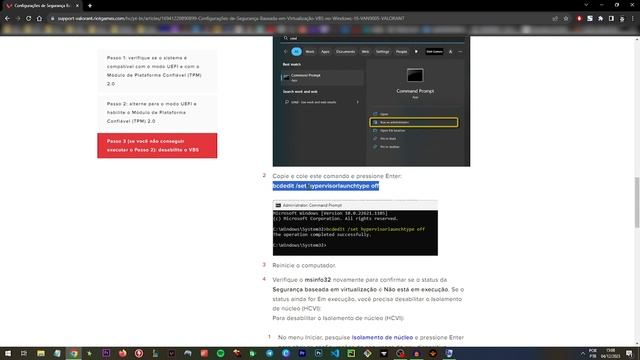This screenshot has width=640, height=360.
Task: Open Adobe Premiere Pro from the taskbar
Action: 302,353
